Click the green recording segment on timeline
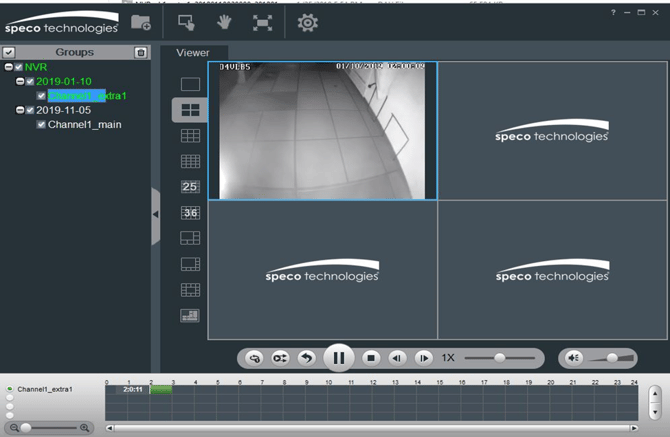The height and width of the screenshot is (437, 670). (161, 389)
